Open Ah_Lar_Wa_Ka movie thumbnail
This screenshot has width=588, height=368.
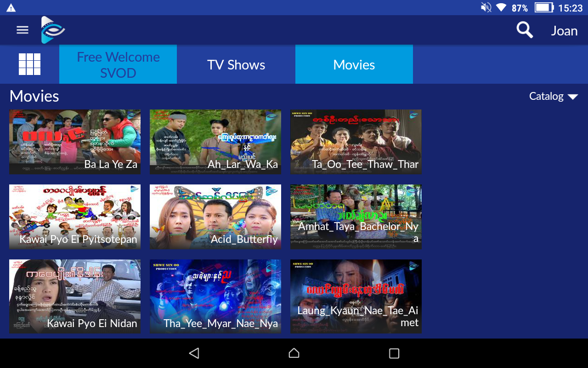[215, 142]
